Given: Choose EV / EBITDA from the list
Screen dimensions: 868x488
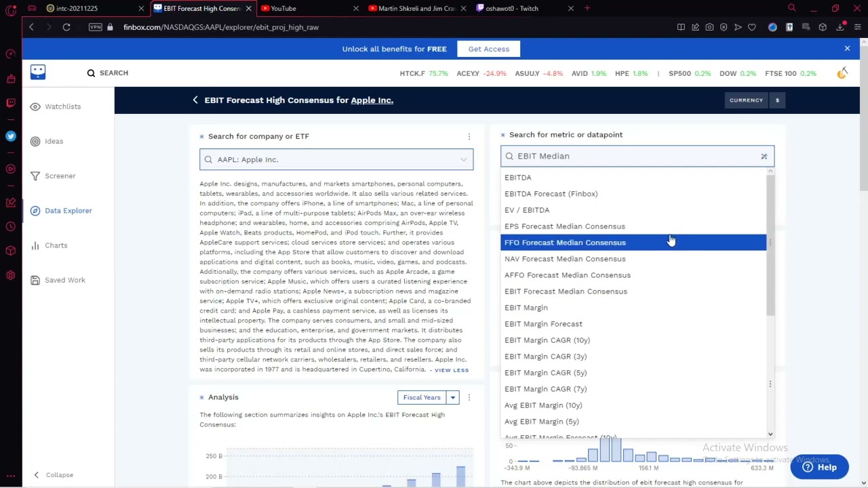Looking at the screenshot, I should point(633,210).
